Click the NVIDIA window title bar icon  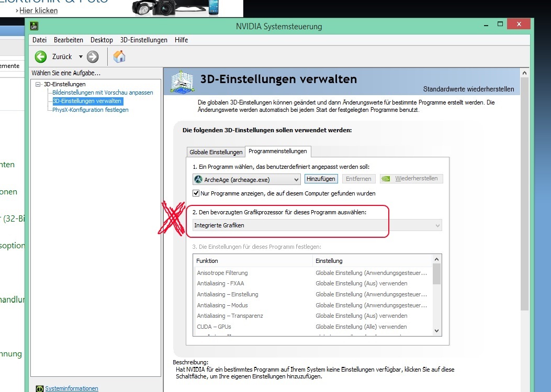tap(34, 26)
